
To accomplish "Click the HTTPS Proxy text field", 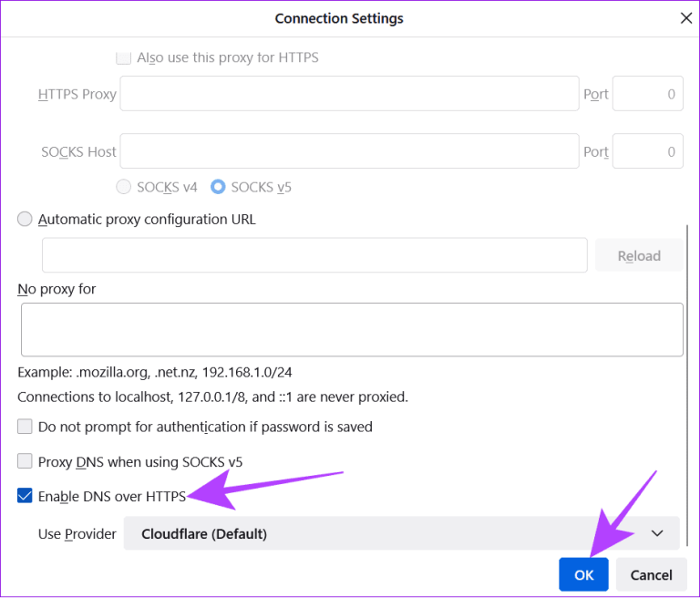I will (x=349, y=94).
